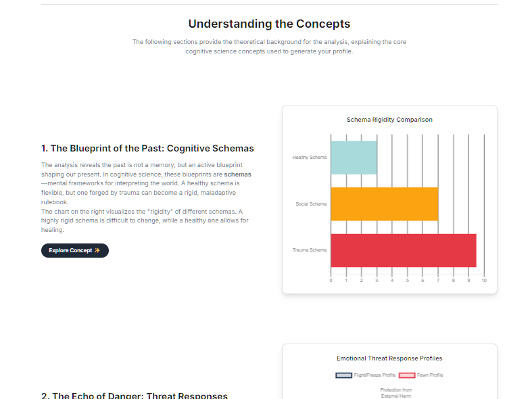532x399 pixels.
Task: Click the Threat Responses section heading
Action: (135, 396)
